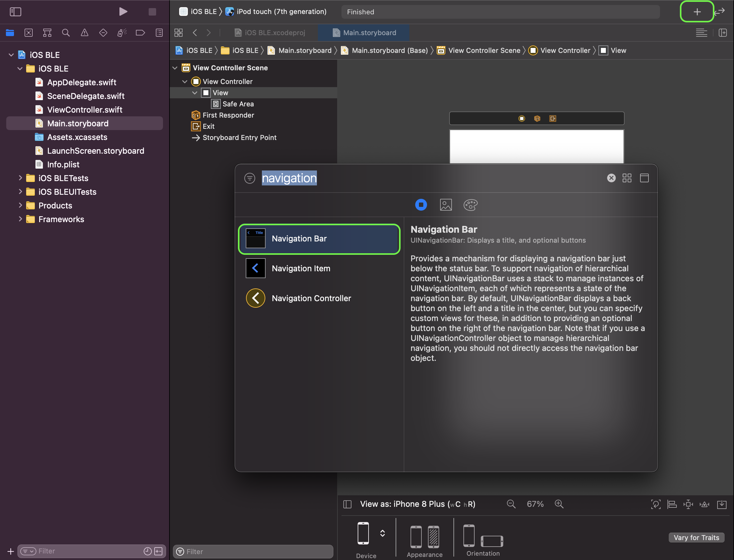Screen dimensions: 734x560
Task: Go back in editor history
Action: (x=195, y=33)
